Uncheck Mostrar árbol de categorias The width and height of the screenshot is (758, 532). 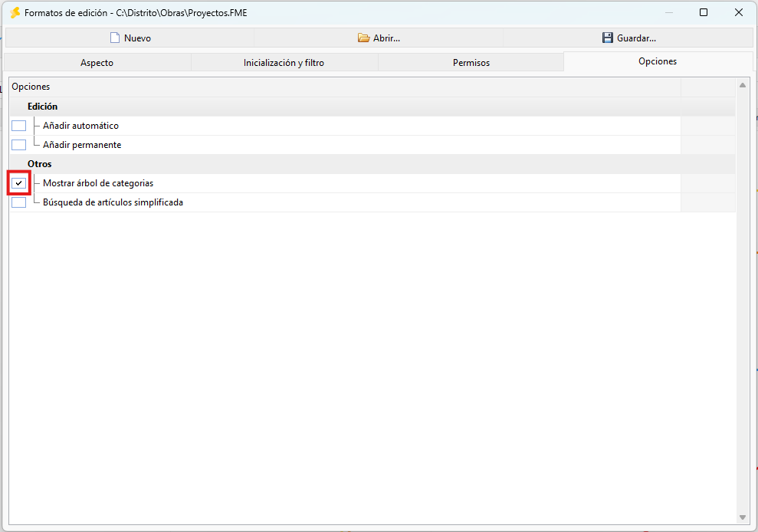click(x=19, y=183)
